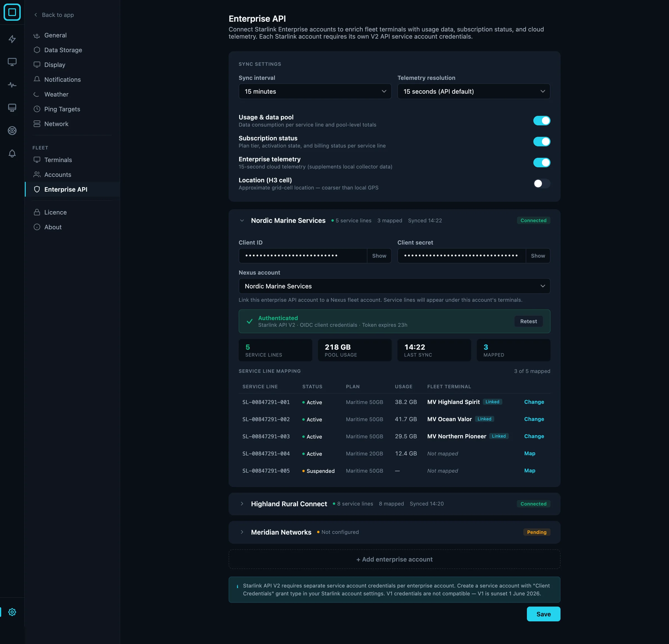Viewport: 669px width, 644px height.
Task: Click the 218 GB pool usage card
Action: (x=355, y=350)
